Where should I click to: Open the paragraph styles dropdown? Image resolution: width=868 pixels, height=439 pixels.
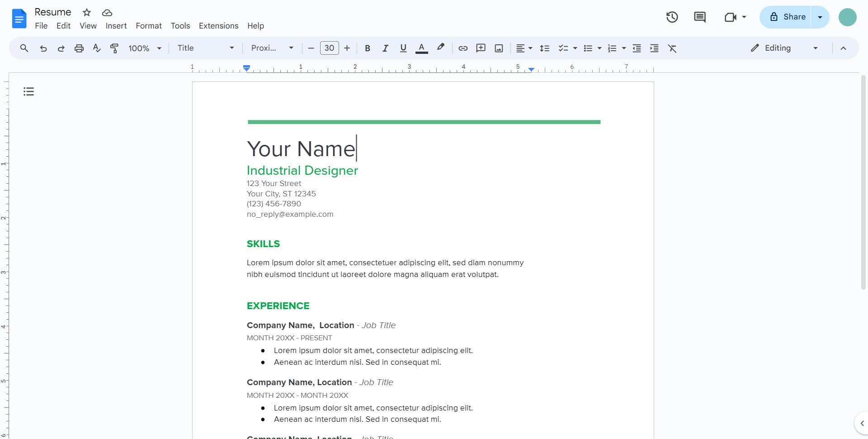point(206,48)
